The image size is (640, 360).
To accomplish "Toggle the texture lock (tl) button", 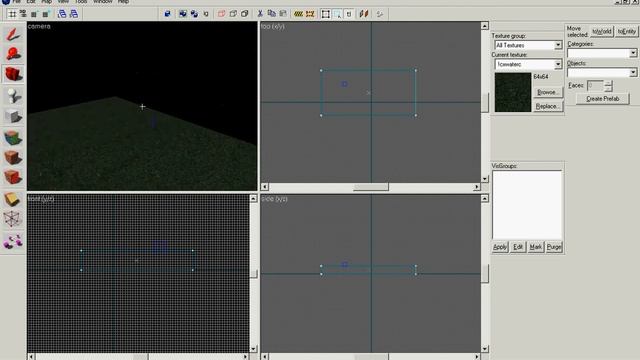I will tap(349, 14).
